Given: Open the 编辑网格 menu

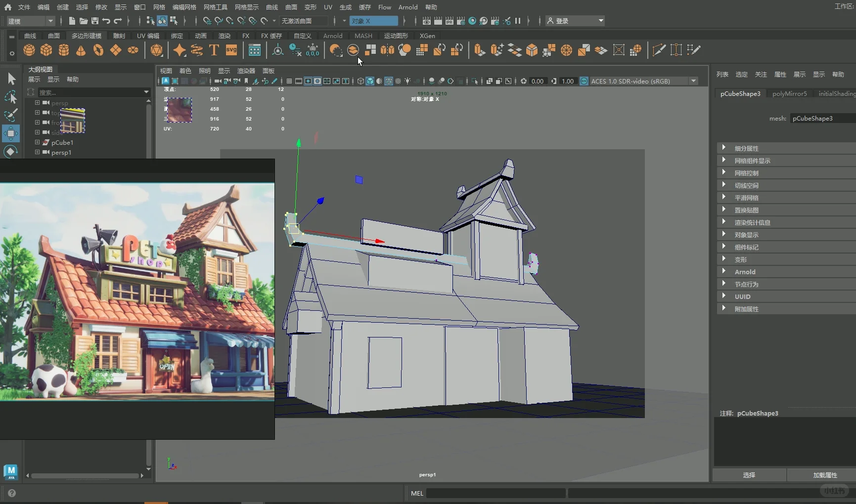Looking at the screenshot, I should [184, 7].
